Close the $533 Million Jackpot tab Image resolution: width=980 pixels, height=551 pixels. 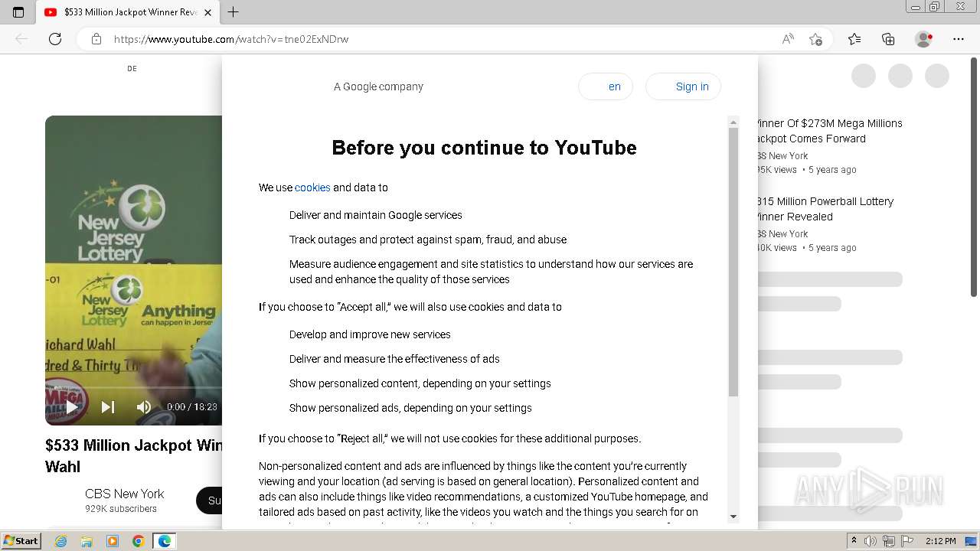coord(207,12)
